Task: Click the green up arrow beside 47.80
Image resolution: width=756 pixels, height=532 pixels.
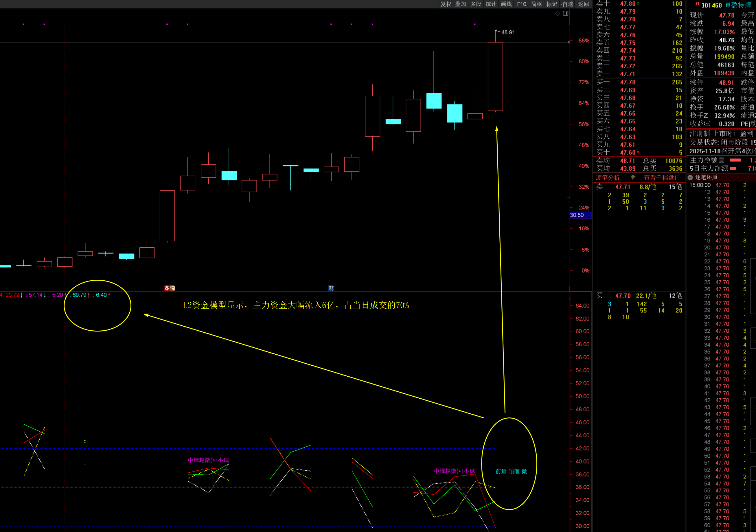Action: click(638, 3)
